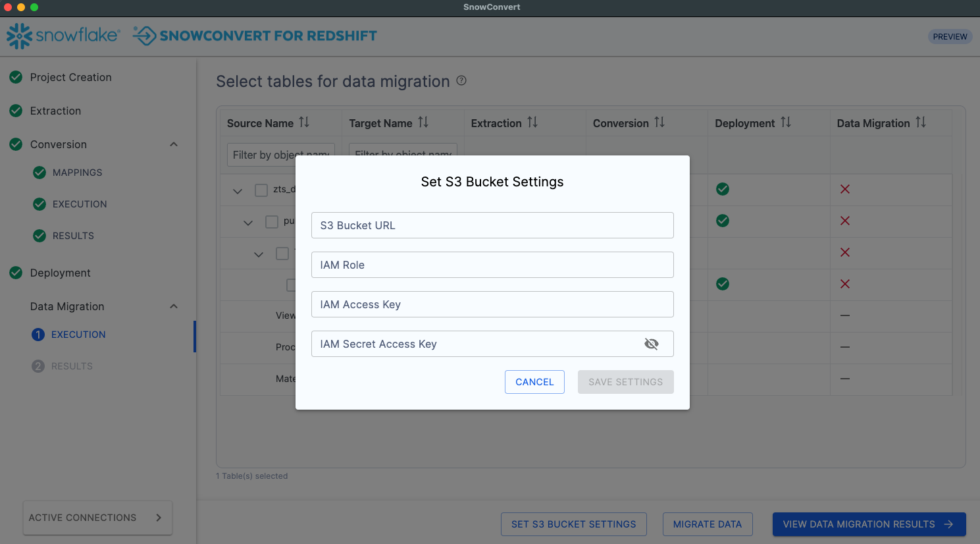Click the Snowflake logo
This screenshot has width=980, height=544.
(x=63, y=36)
